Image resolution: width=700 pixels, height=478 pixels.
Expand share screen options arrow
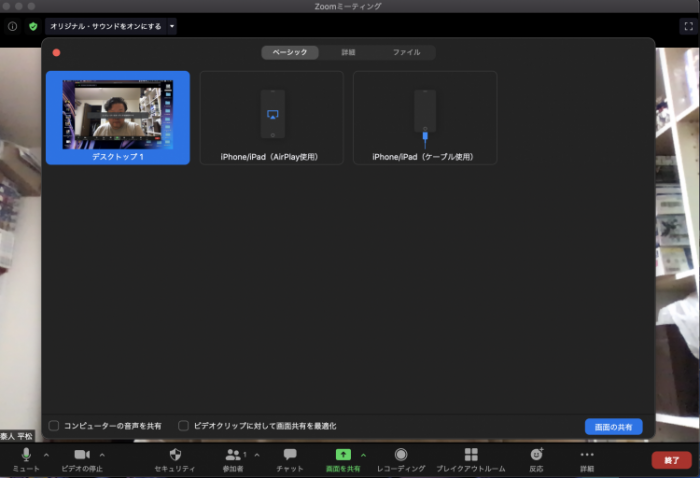[363, 455]
